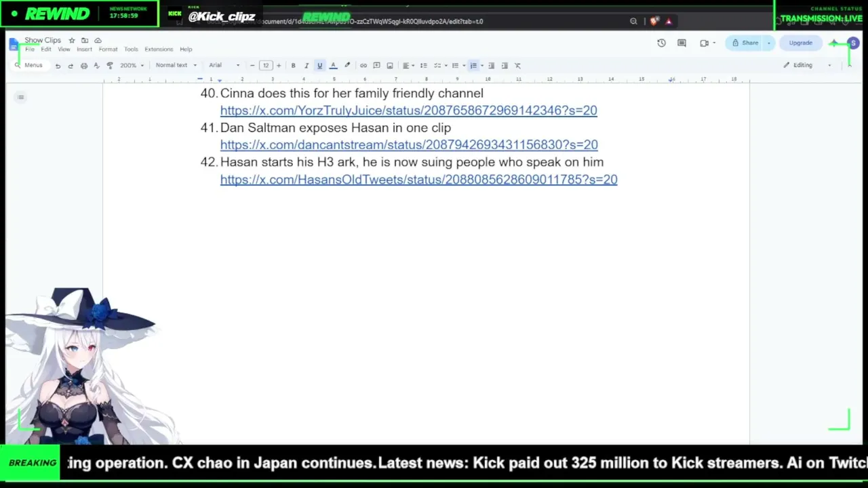This screenshot has height=488, width=868.
Task: Increase the font size
Action: click(x=278, y=66)
